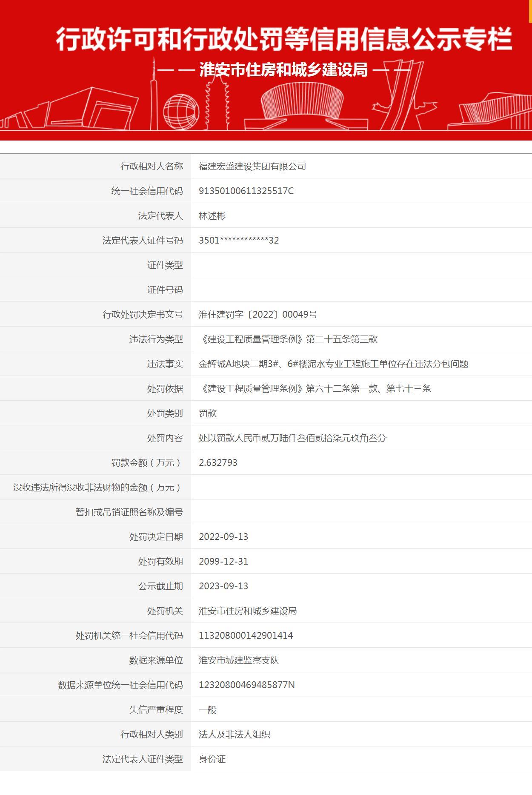This screenshot has width=532, height=795.
Task: Click the label 处罚决定日期
Action: click(x=156, y=537)
